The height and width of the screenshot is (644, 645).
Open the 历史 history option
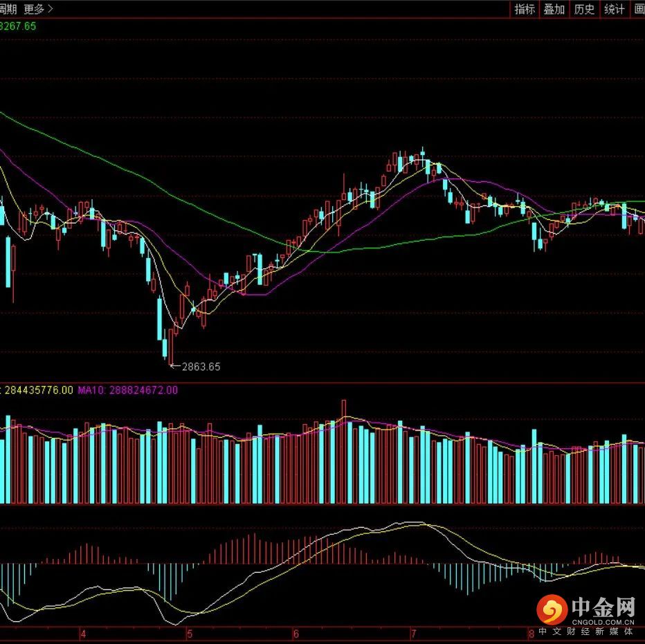pyautogui.click(x=584, y=9)
